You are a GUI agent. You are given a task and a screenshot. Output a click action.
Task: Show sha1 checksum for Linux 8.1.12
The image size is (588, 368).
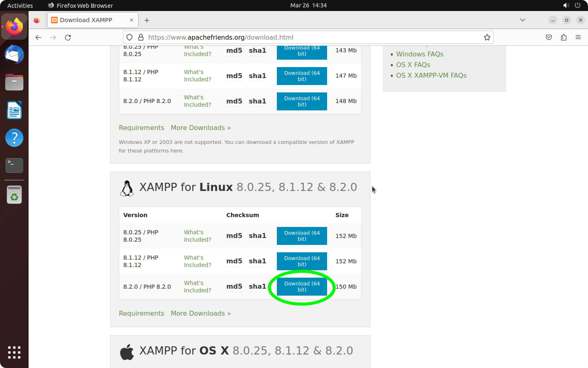coord(257,261)
